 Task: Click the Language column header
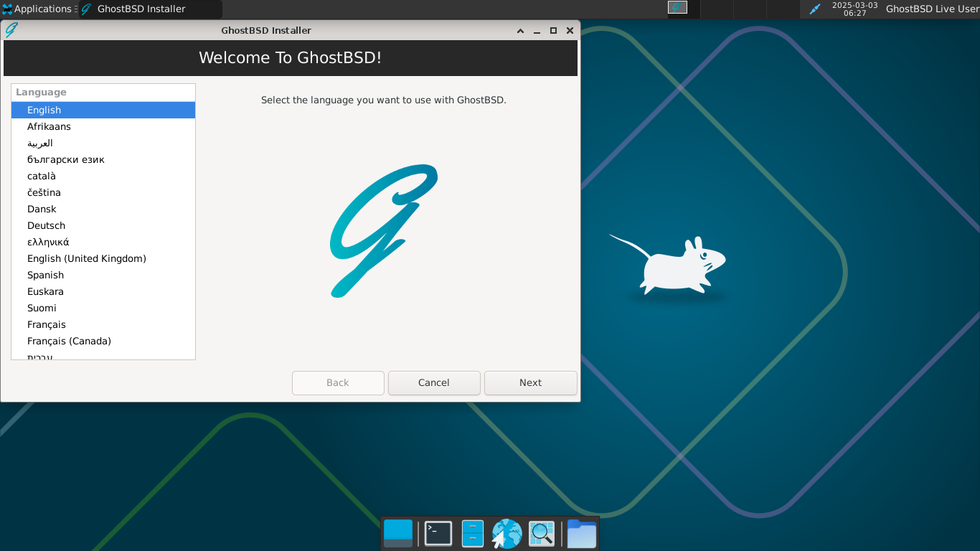[x=103, y=93]
